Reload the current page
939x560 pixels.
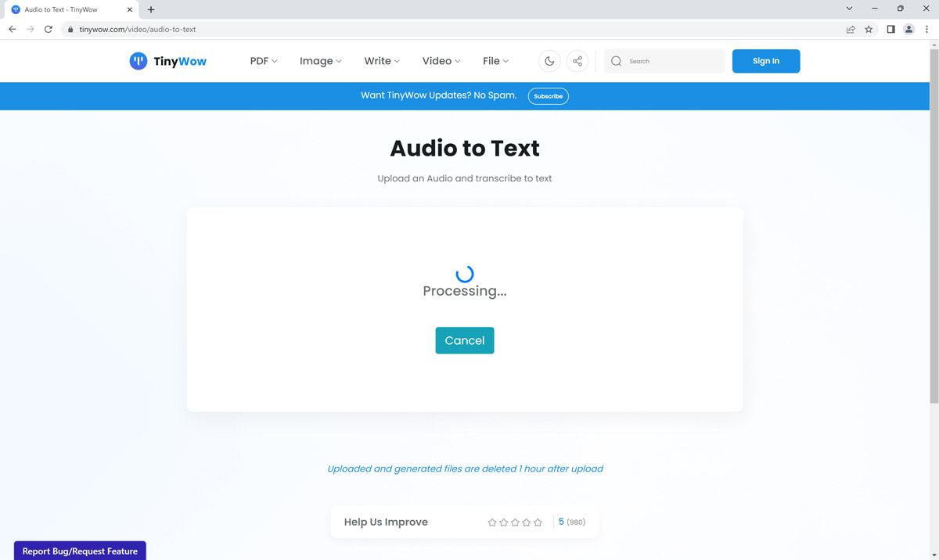(x=49, y=29)
